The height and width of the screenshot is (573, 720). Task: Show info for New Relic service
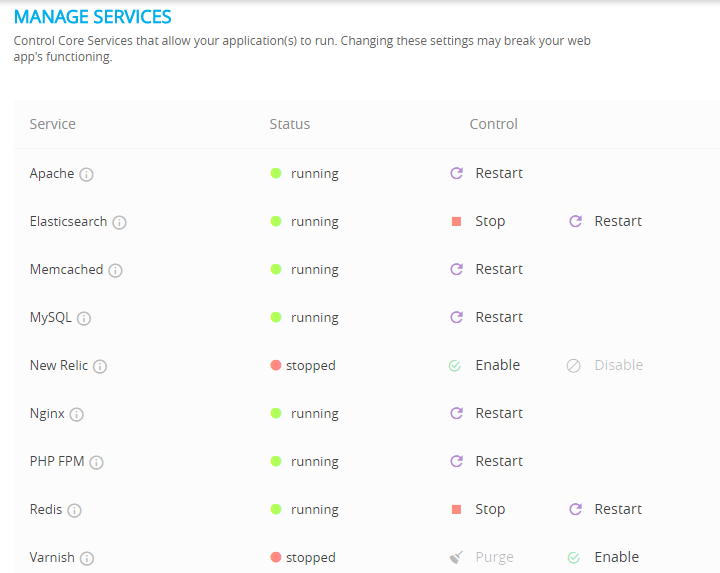click(x=100, y=366)
